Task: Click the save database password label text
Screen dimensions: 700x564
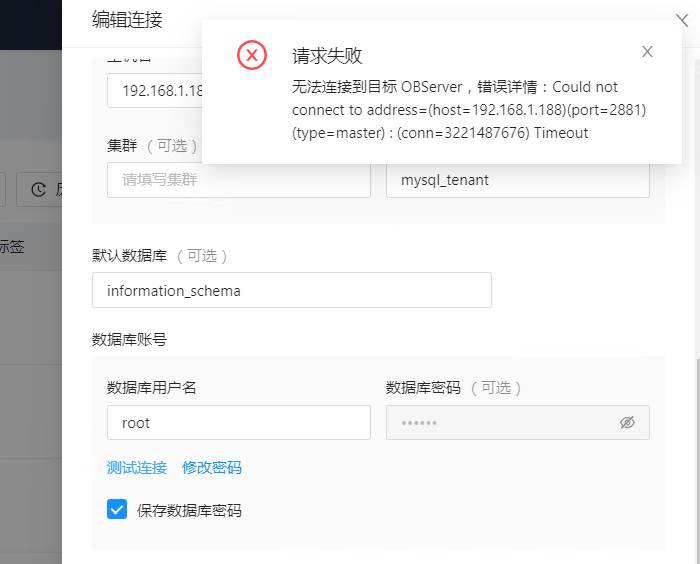Action: pyautogui.click(x=189, y=511)
